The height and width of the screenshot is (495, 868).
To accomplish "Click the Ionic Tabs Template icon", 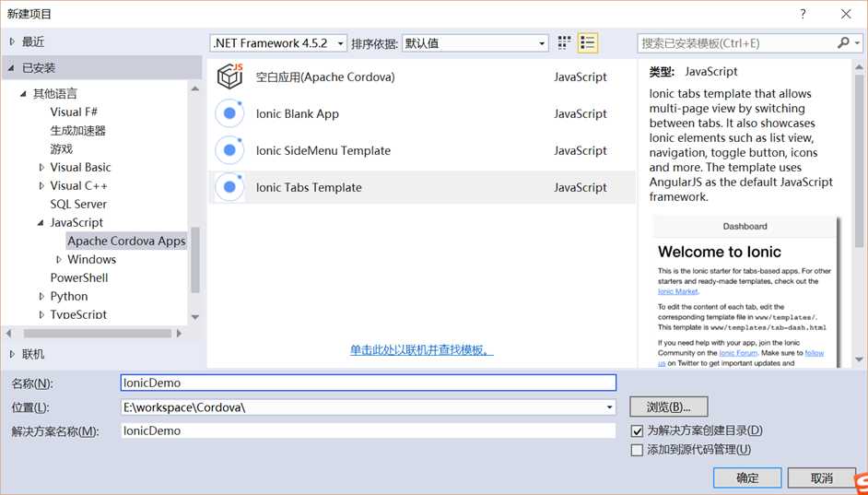I will 229,187.
